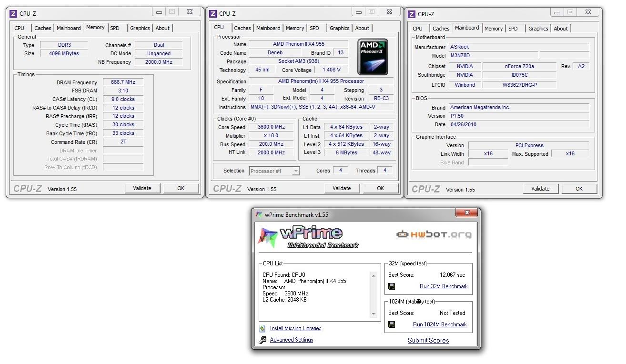The height and width of the screenshot is (364, 626).
Task: Open the SPD tab in the Memory window
Action: point(115,28)
